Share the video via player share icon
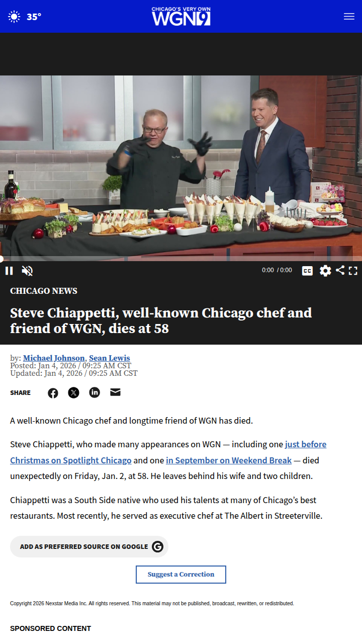The width and height of the screenshot is (362, 644). pyautogui.click(x=340, y=270)
